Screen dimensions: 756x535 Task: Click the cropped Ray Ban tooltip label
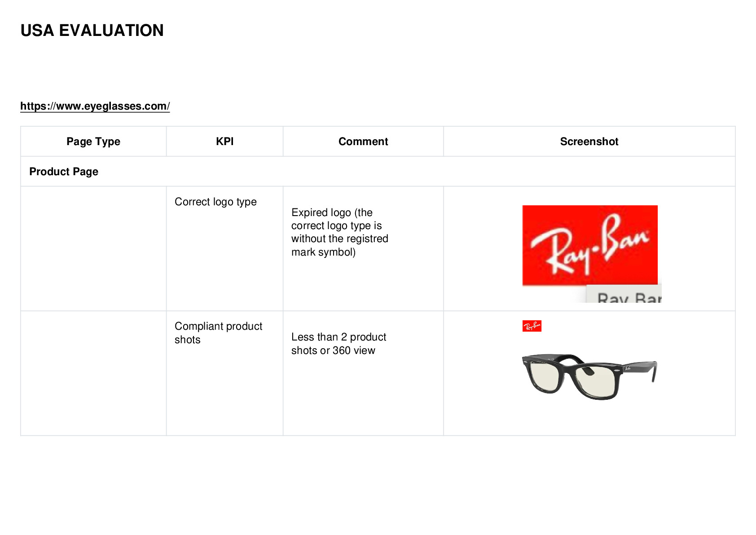[x=624, y=294]
